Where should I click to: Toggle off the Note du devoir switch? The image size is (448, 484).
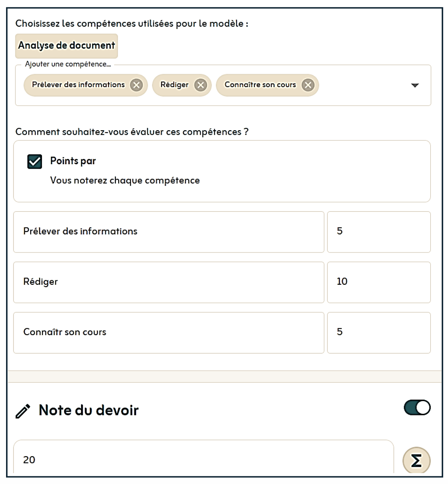coord(417,408)
